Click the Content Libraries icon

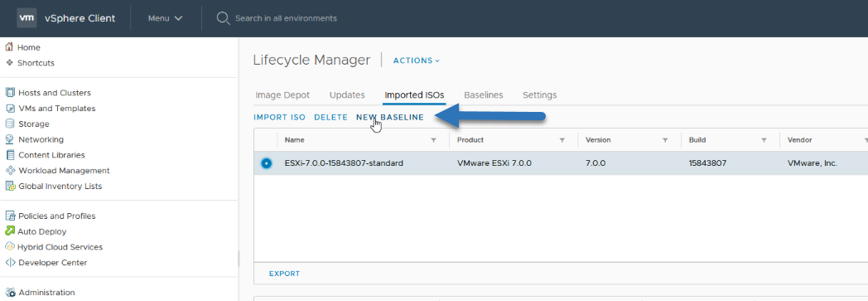(x=9, y=155)
